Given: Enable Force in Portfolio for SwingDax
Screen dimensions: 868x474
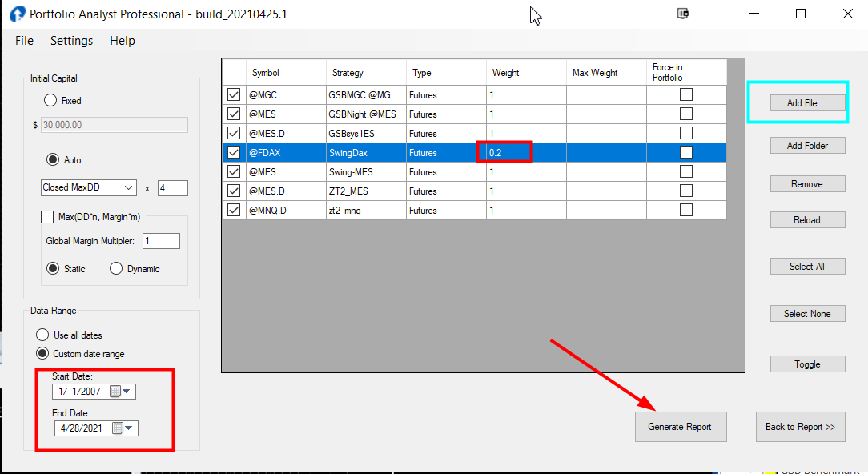Looking at the screenshot, I should (x=686, y=152).
